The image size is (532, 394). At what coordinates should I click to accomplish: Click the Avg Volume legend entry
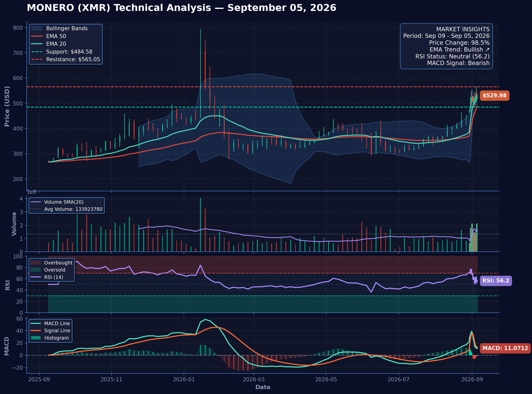(x=67, y=209)
